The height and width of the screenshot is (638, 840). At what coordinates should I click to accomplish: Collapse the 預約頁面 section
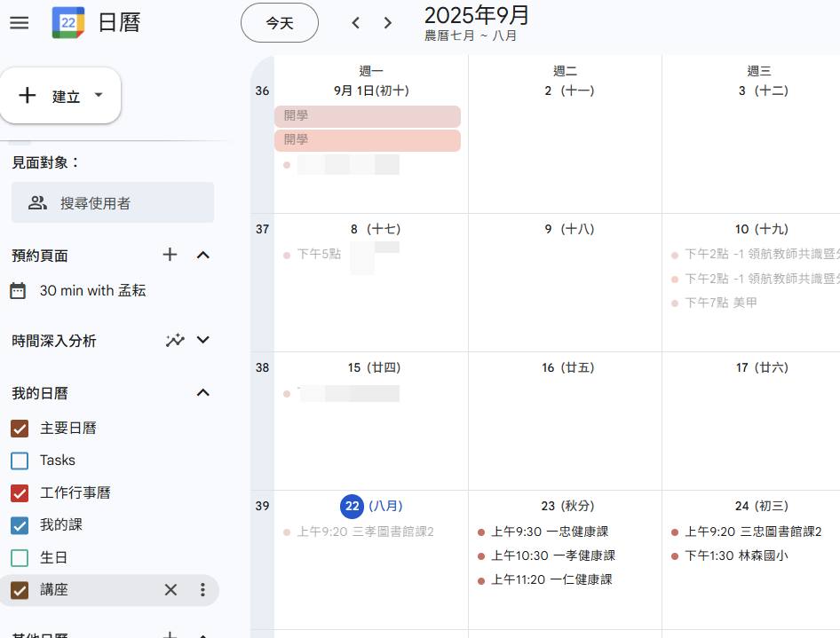pyautogui.click(x=203, y=255)
